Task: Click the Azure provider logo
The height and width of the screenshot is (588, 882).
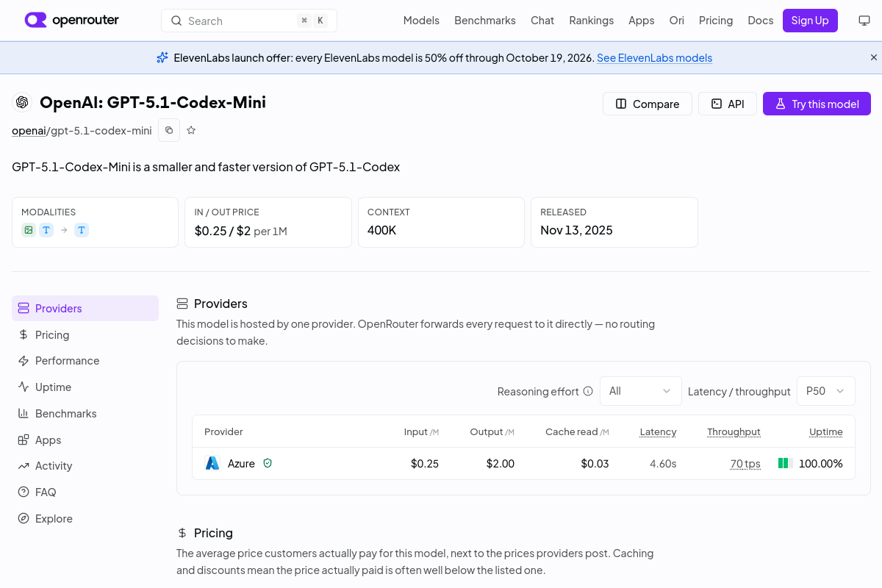Action: click(x=212, y=463)
